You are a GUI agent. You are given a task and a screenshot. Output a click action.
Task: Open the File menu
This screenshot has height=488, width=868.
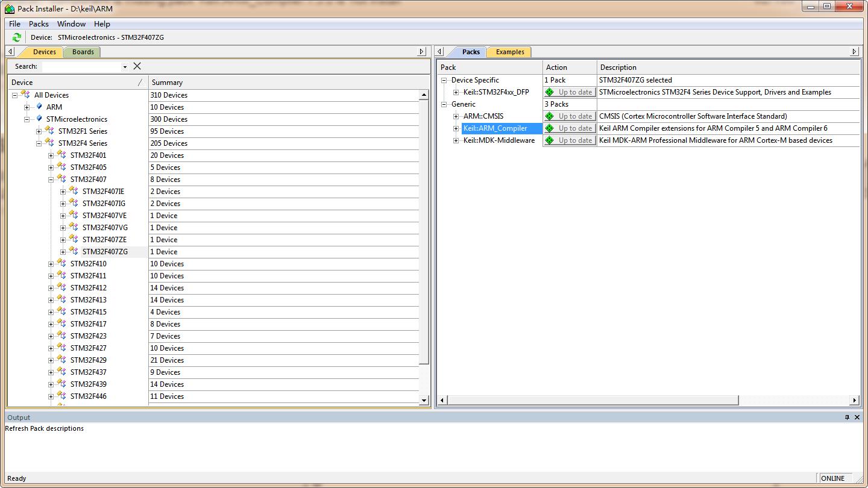point(14,23)
